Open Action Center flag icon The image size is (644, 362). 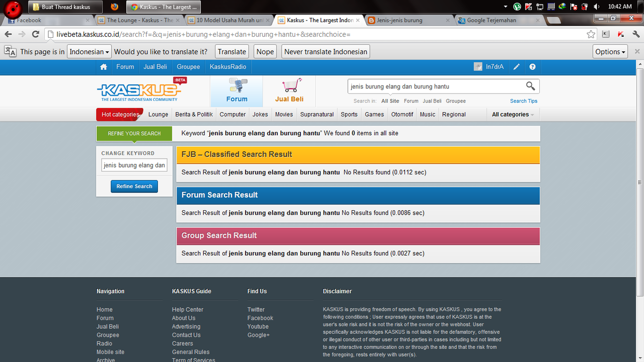point(573,7)
